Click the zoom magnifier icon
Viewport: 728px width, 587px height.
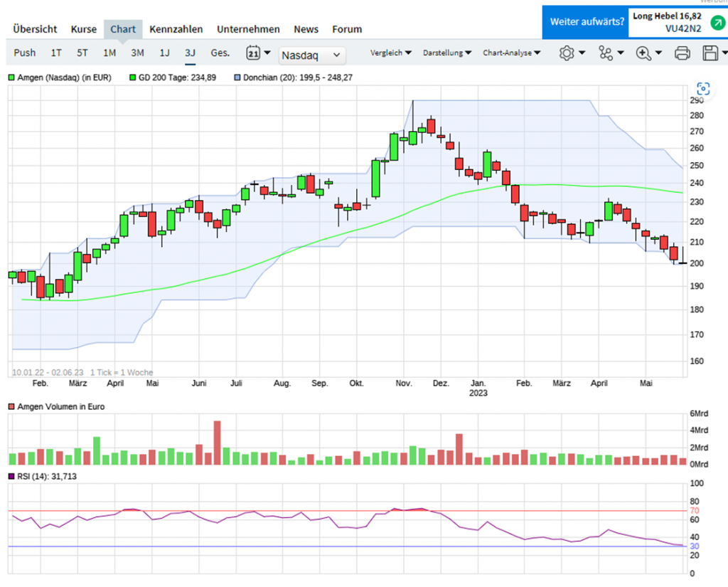coord(644,53)
